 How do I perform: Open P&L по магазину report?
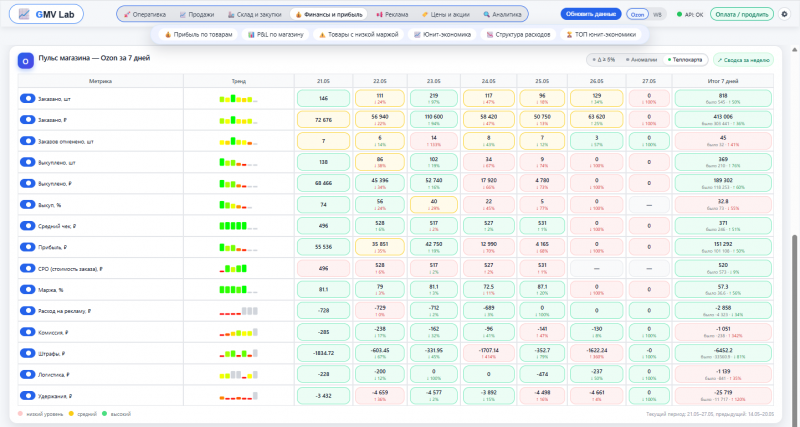click(276, 35)
